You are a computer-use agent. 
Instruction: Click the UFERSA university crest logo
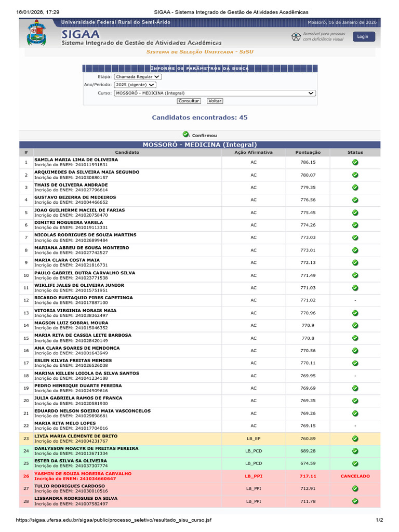point(36,33)
